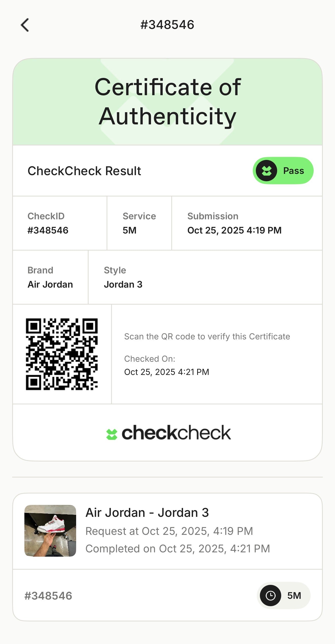
Task: Select the CheckID #348546 cell
Action: pyautogui.click(x=60, y=223)
